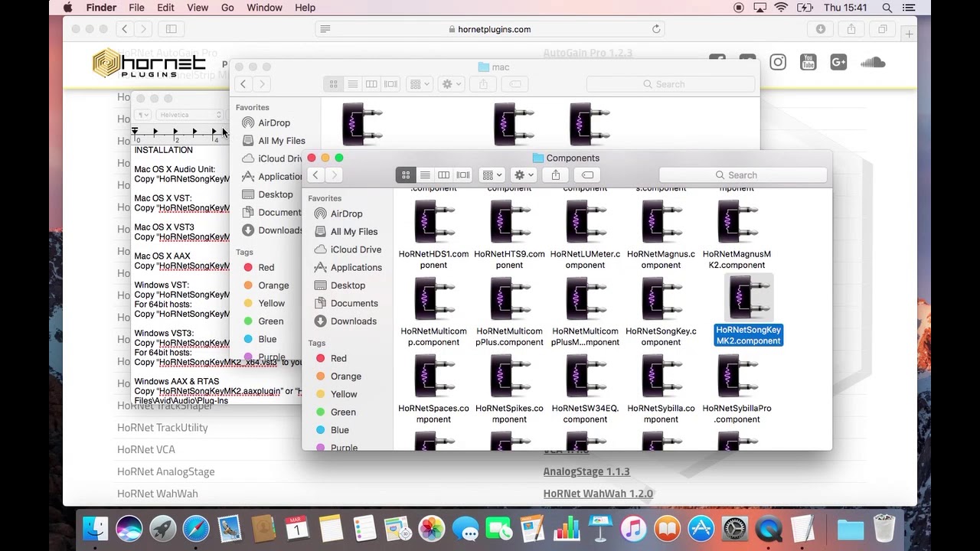Click Search field in the mac window

tap(670, 84)
